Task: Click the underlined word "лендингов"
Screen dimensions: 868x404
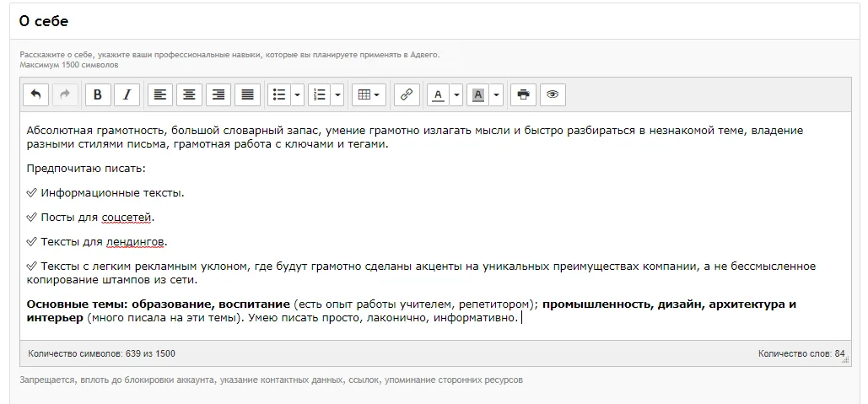Action: click(x=135, y=242)
